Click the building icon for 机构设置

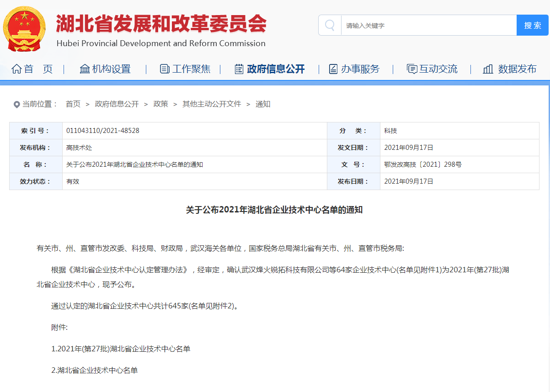(85, 69)
